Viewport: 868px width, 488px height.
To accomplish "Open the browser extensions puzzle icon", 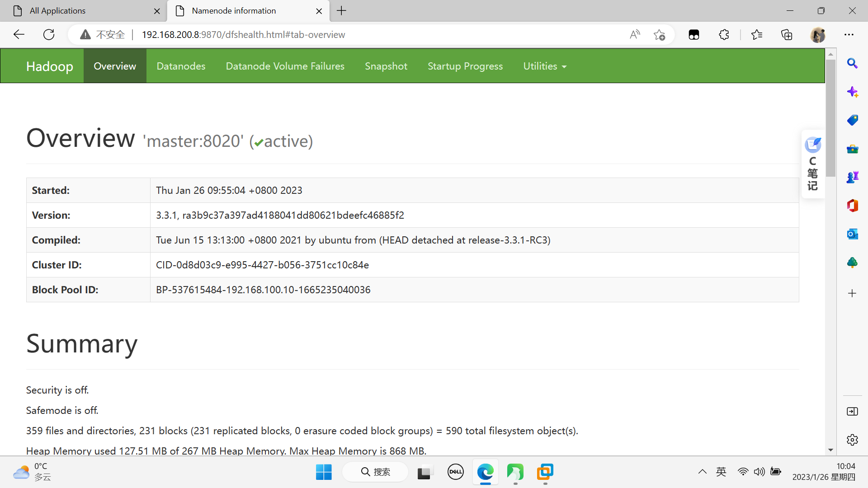I will click(724, 35).
